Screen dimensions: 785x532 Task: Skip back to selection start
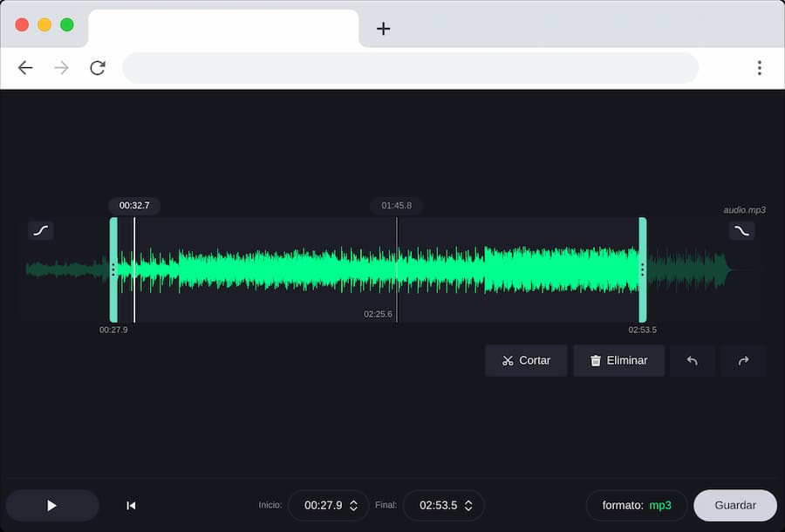click(131, 506)
